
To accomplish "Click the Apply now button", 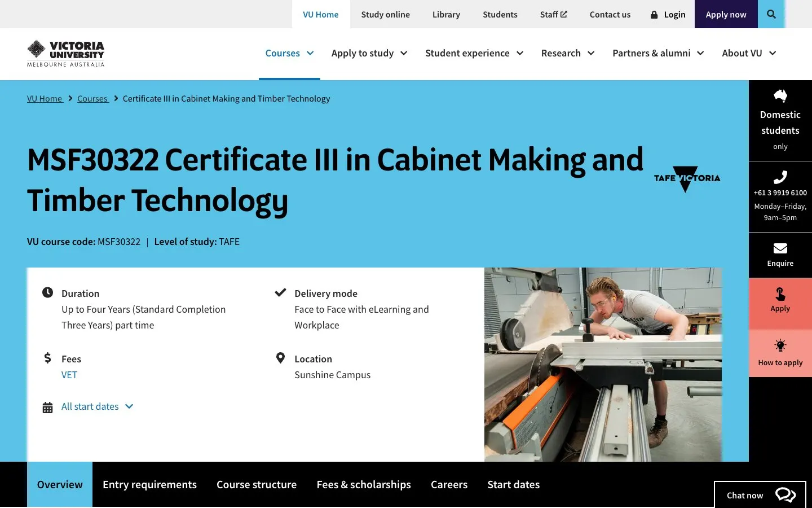I will coord(726,14).
